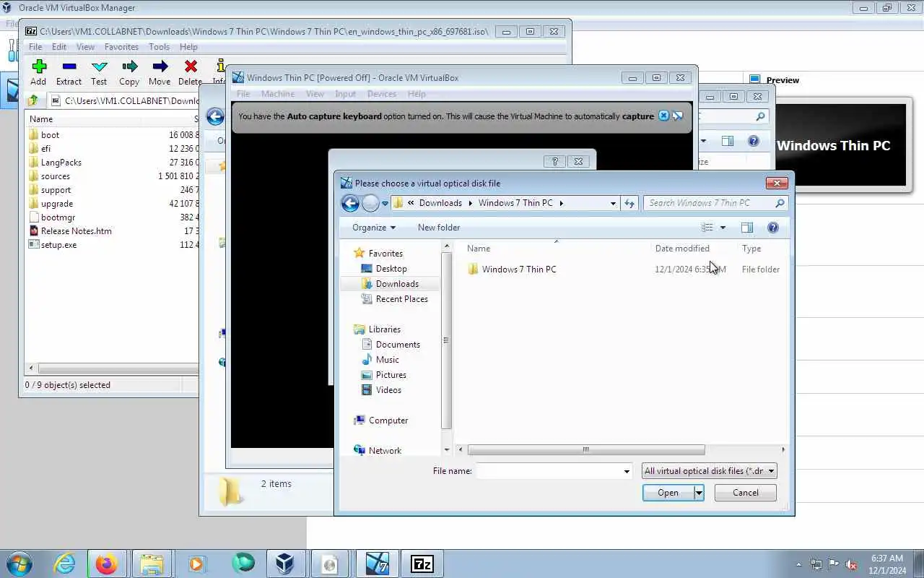Screen dimensions: 924x578
Task: Expand path arrow after Downloads breadcrumb
Action: (x=470, y=203)
